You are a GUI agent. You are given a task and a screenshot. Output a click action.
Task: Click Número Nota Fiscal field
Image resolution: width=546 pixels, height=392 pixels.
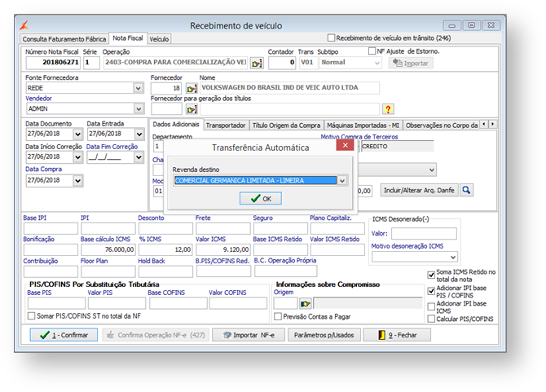pos(53,63)
